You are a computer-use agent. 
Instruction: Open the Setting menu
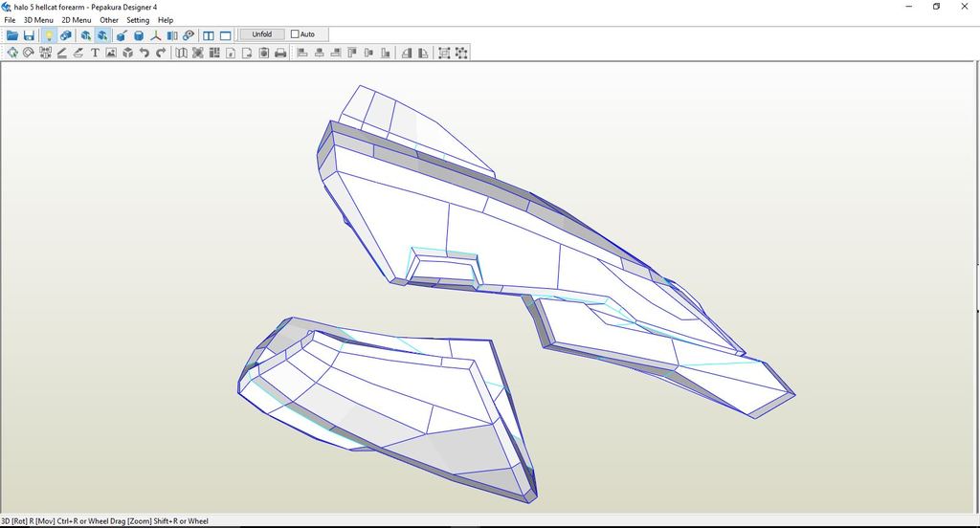[138, 20]
